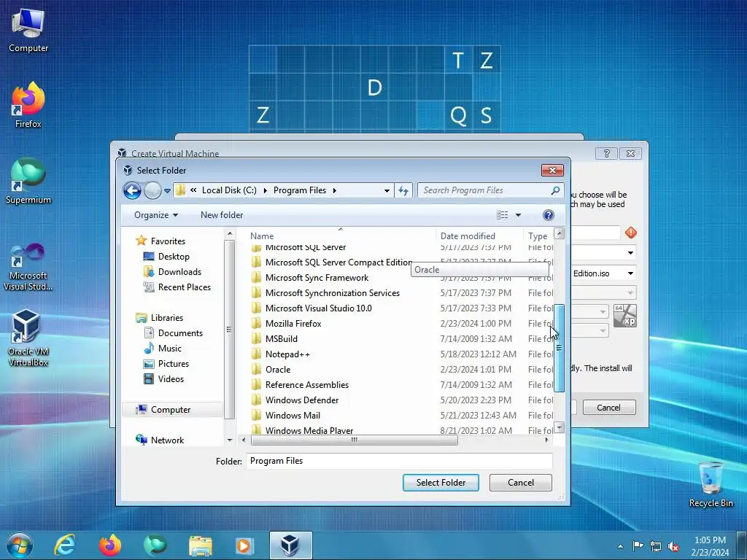Select Computer in navigation pane

pyautogui.click(x=172, y=410)
